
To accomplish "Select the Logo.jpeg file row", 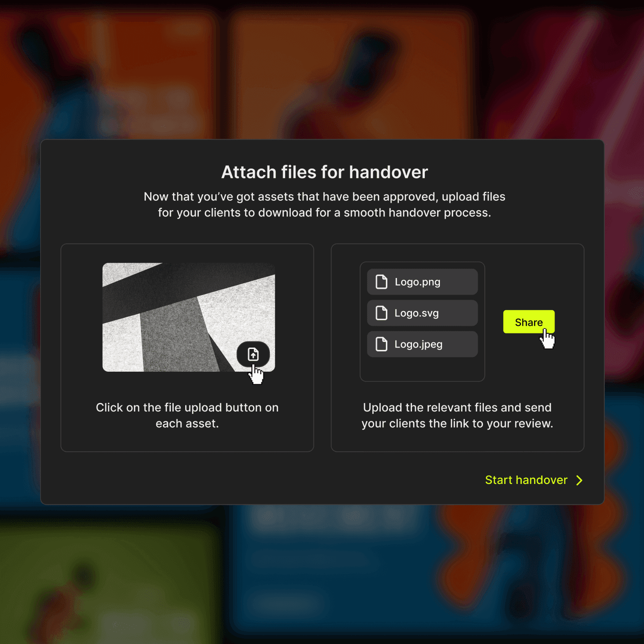I will (422, 344).
